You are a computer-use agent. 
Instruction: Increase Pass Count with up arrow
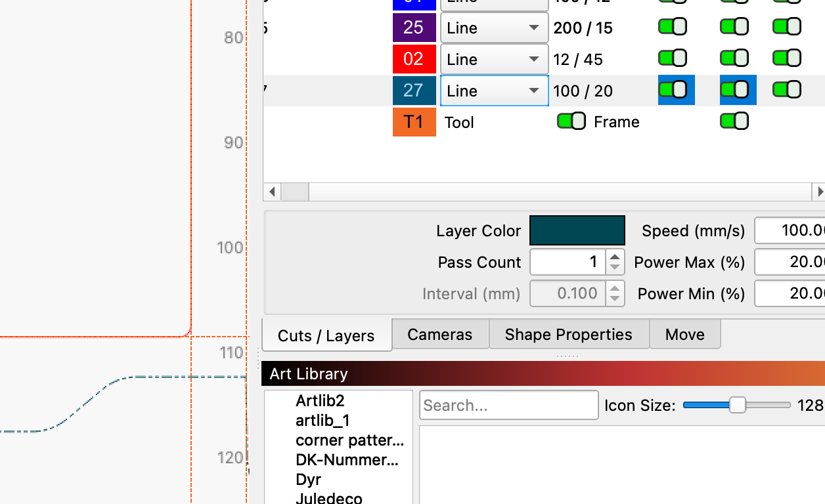[x=614, y=257]
